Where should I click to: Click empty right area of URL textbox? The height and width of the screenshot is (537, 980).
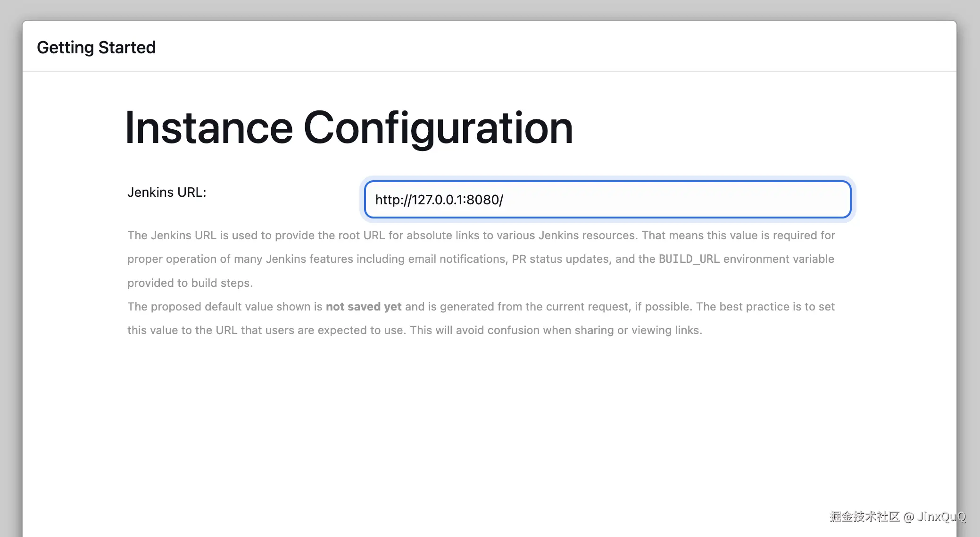coord(707,200)
